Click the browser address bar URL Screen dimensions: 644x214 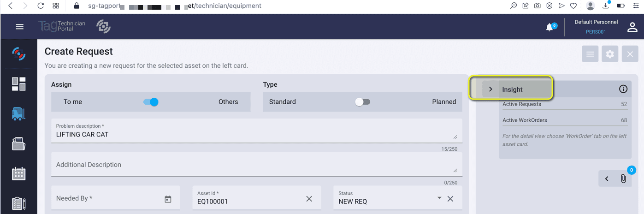tap(175, 6)
